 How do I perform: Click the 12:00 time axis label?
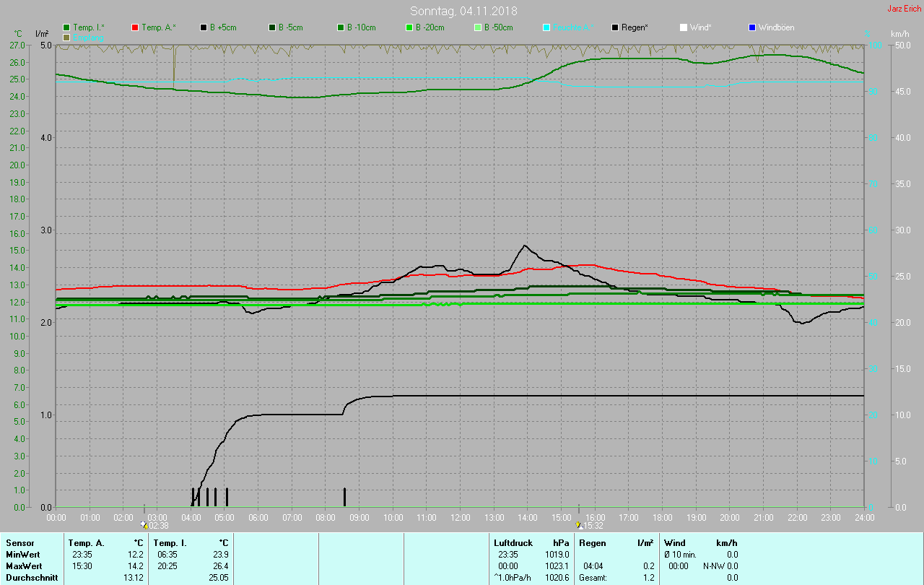point(461,518)
